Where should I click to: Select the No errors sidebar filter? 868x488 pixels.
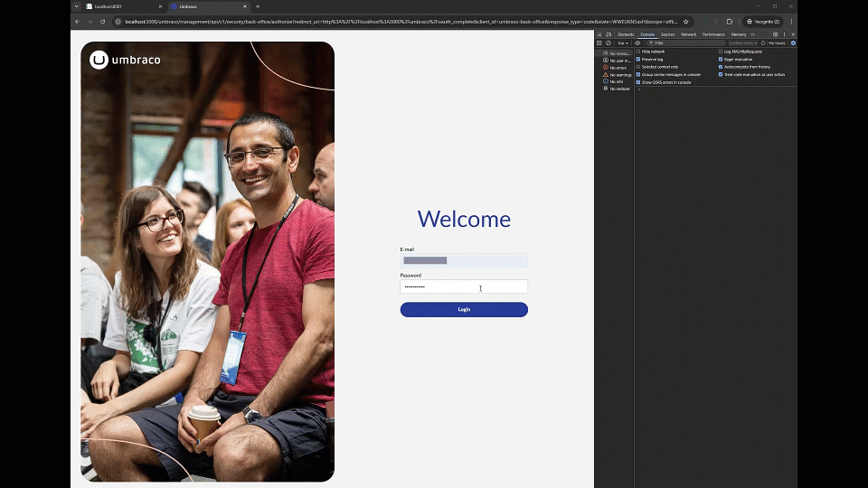(x=618, y=68)
